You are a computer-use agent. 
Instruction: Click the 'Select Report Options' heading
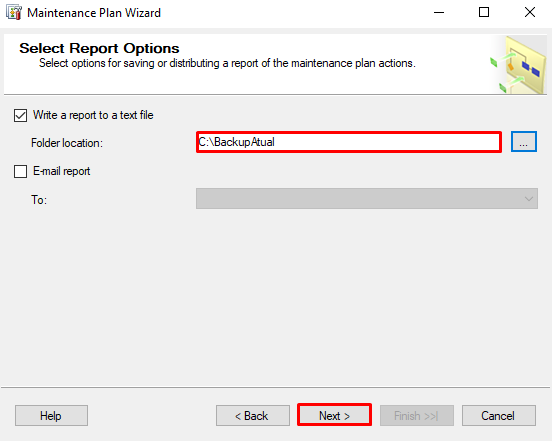(x=99, y=48)
